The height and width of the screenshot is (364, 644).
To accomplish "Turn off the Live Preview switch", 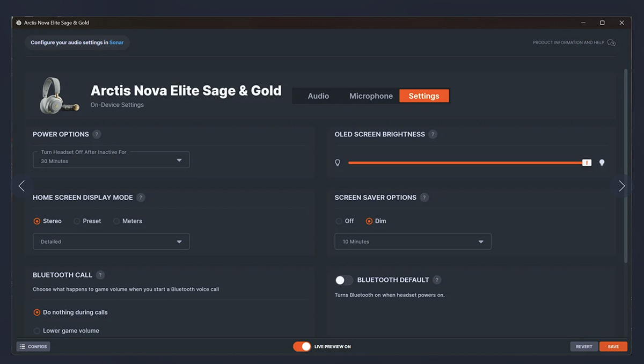I will pyautogui.click(x=302, y=347).
